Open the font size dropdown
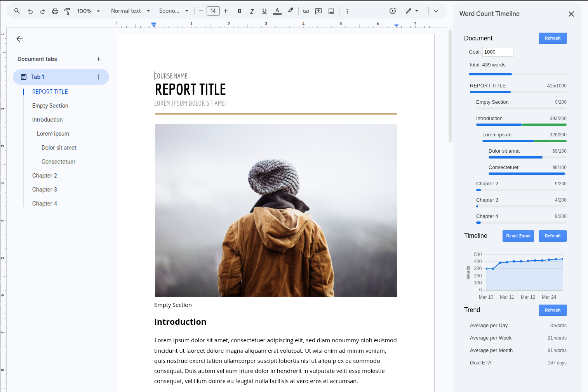The height and width of the screenshot is (392, 588). (x=213, y=10)
